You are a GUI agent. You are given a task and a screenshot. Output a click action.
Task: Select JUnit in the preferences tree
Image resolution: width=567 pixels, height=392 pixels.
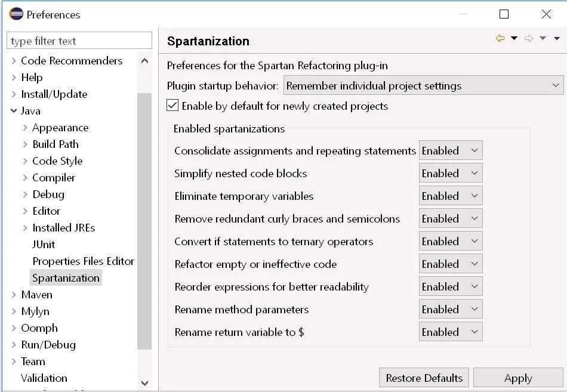pyautogui.click(x=44, y=244)
